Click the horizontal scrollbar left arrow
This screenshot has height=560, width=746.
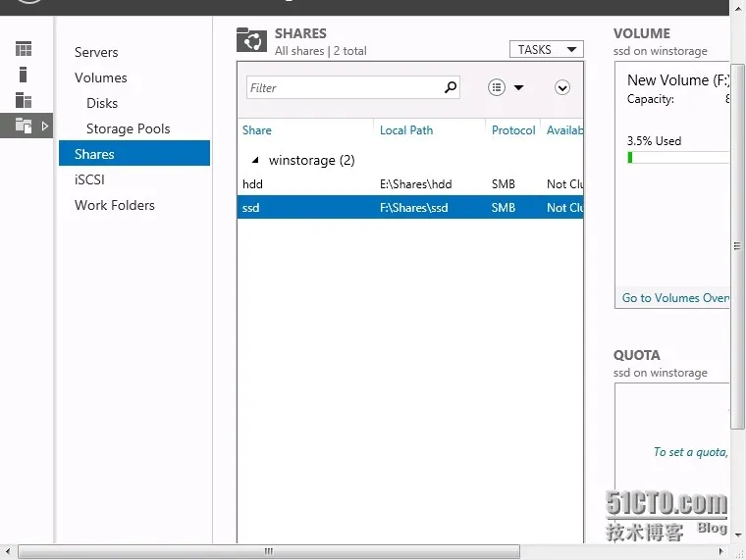[x=7, y=552]
